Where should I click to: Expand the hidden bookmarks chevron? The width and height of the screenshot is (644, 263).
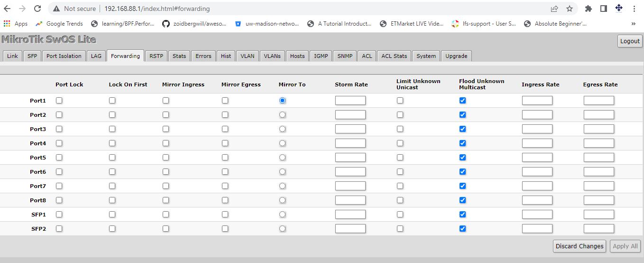[634, 23]
